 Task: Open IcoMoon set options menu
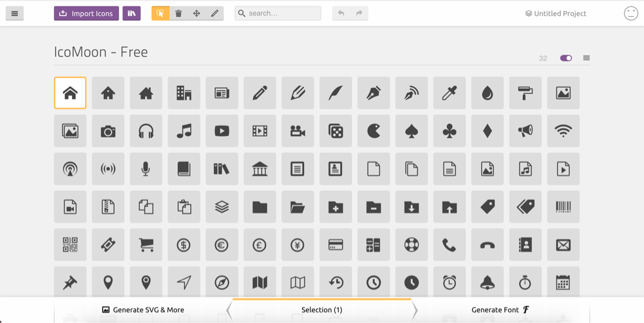(587, 59)
